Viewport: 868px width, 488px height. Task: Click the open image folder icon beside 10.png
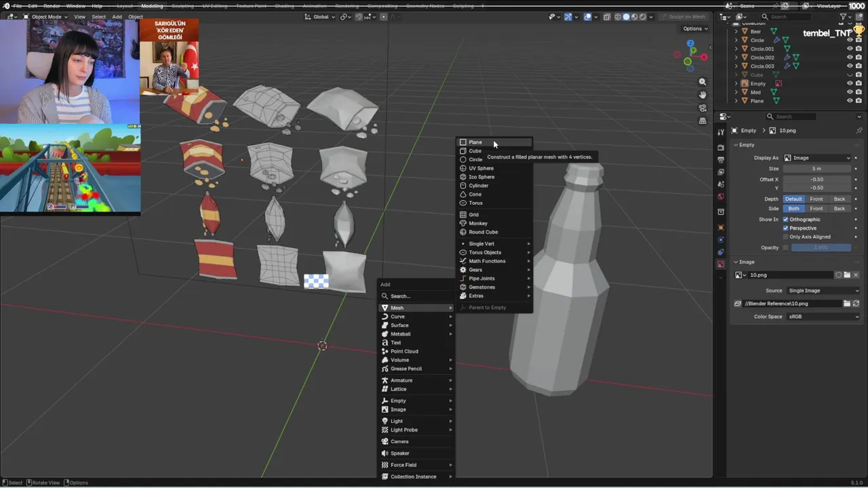click(847, 275)
